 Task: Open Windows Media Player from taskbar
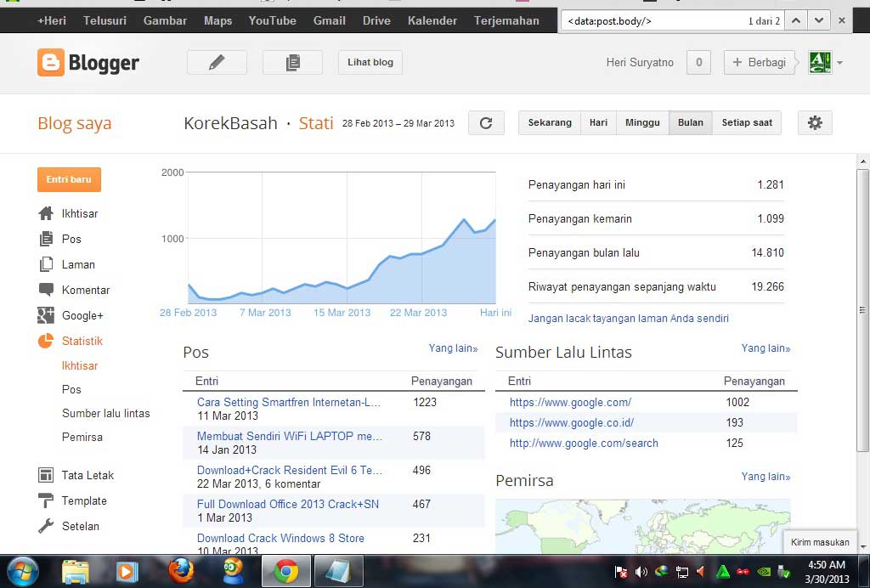click(x=127, y=571)
